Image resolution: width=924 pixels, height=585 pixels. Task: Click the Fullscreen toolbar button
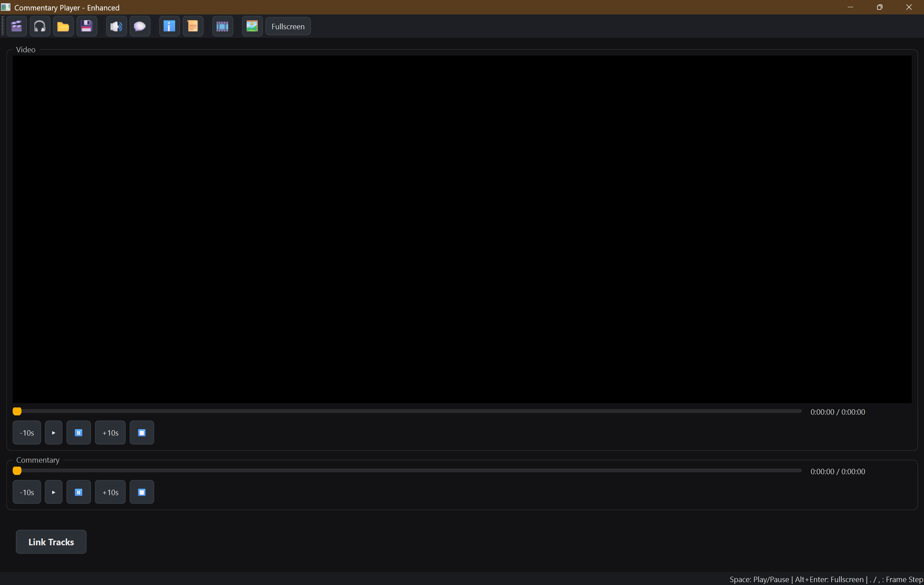[288, 26]
